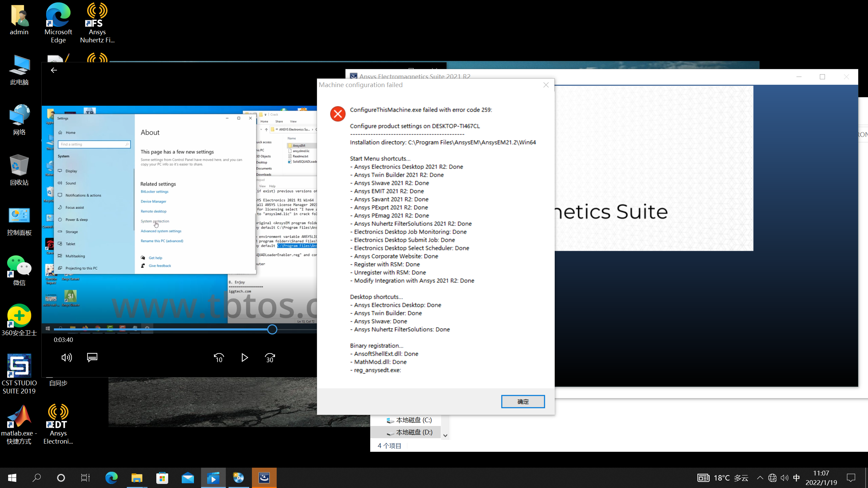The image size is (868, 488).
Task: Click Explorer navigation pane scroll-down arrow
Action: coord(445,435)
